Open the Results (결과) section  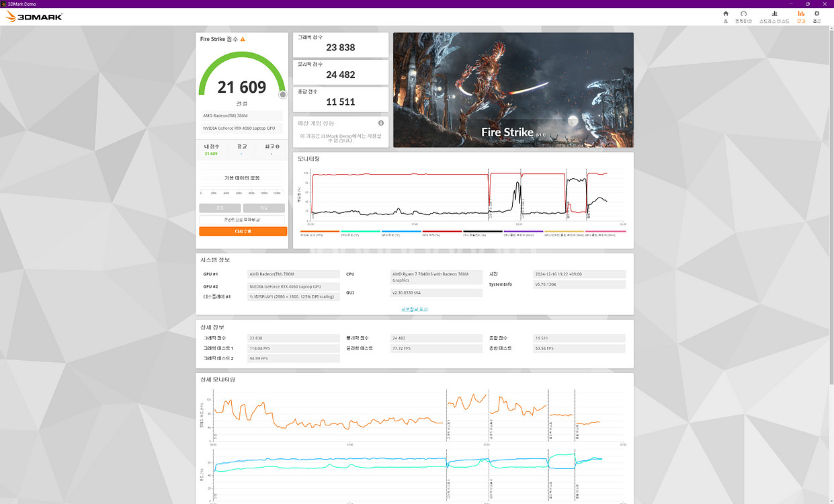(x=801, y=17)
